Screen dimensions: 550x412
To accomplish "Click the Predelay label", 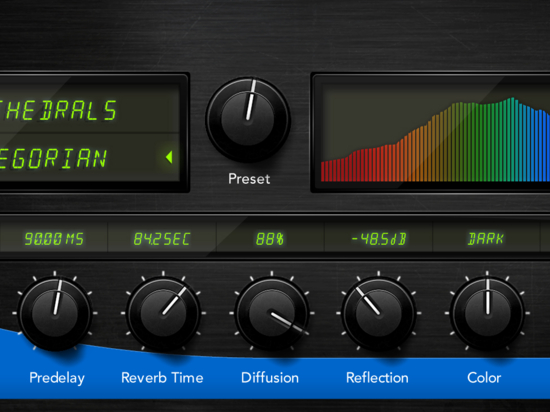I will (x=57, y=378).
